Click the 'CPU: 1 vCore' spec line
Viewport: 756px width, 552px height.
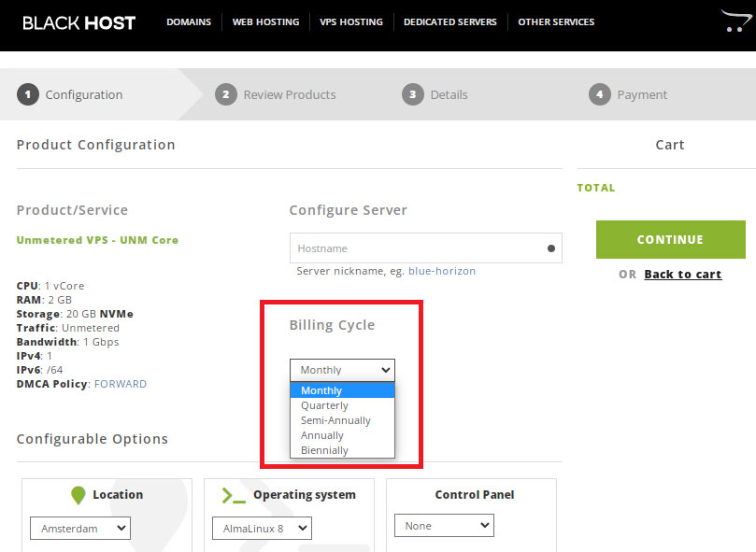point(50,286)
